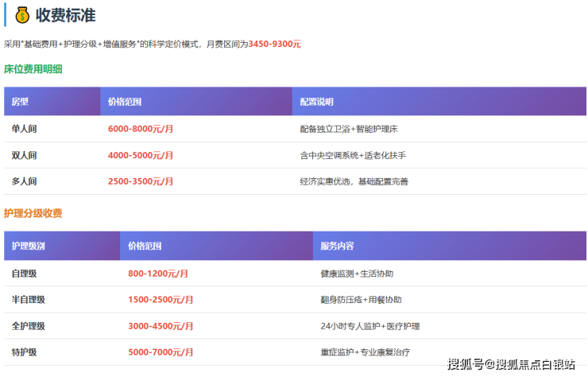Click the 6000-8000元/月 price
The width and height of the screenshot is (588, 377).
pos(141,128)
